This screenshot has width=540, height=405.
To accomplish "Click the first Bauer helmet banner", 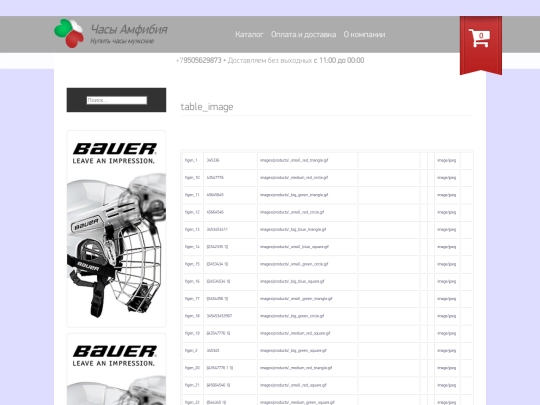I will tap(116, 229).
